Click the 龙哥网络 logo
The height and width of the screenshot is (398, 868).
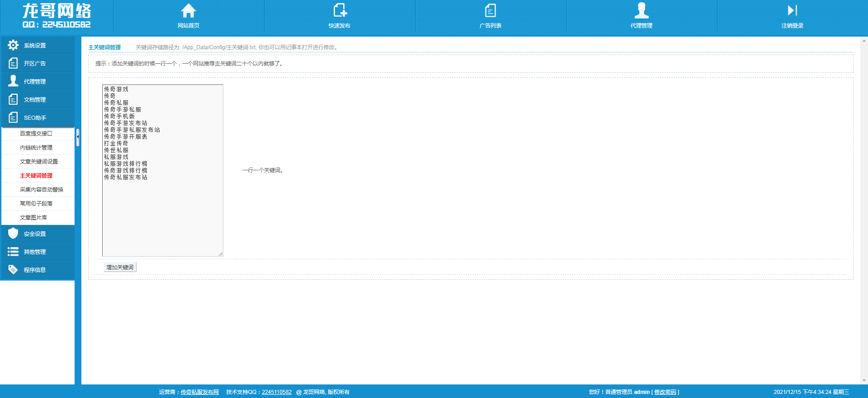tap(57, 15)
